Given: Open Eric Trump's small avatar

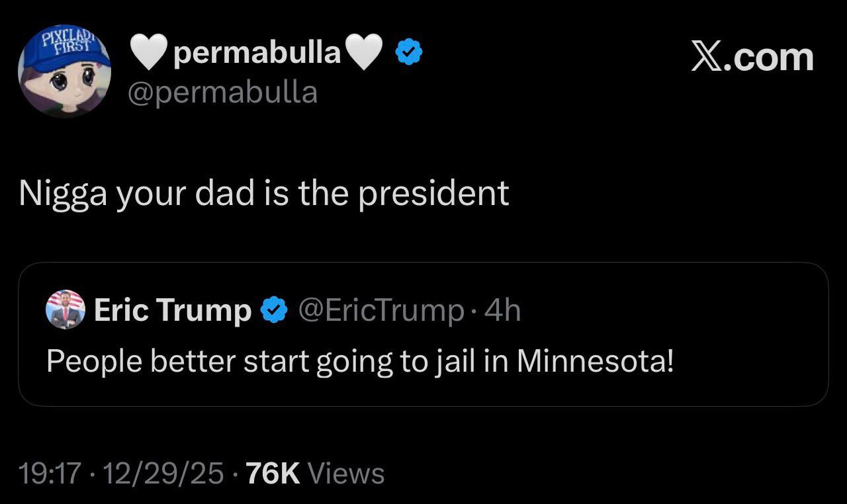Looking at the screenshot, I should click(x=65, y=310).
